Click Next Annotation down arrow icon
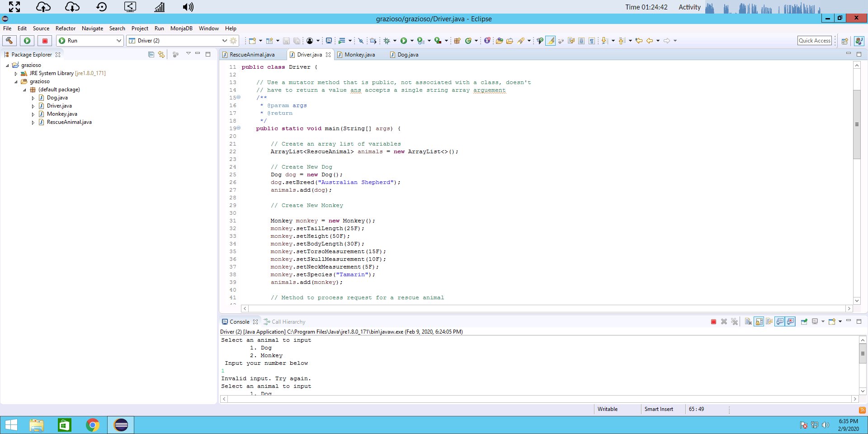The width and height of the screenshot is (868, 434). (604, 41)
